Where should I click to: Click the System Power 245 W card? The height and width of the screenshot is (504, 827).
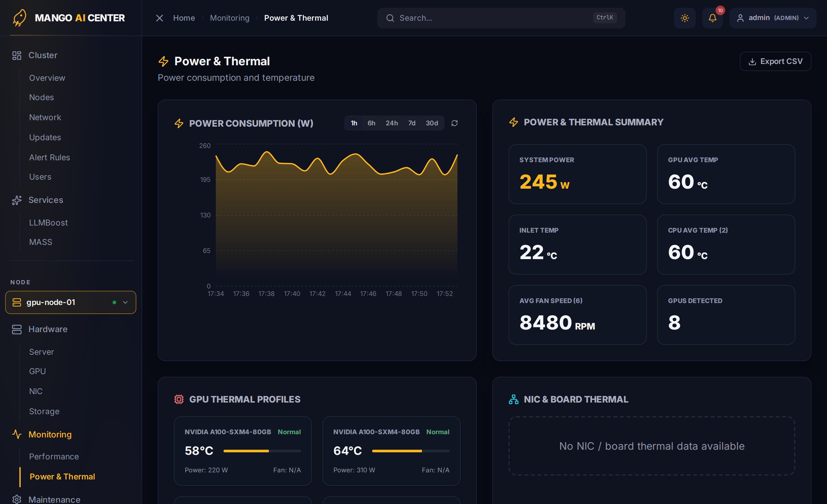[577, 174]
